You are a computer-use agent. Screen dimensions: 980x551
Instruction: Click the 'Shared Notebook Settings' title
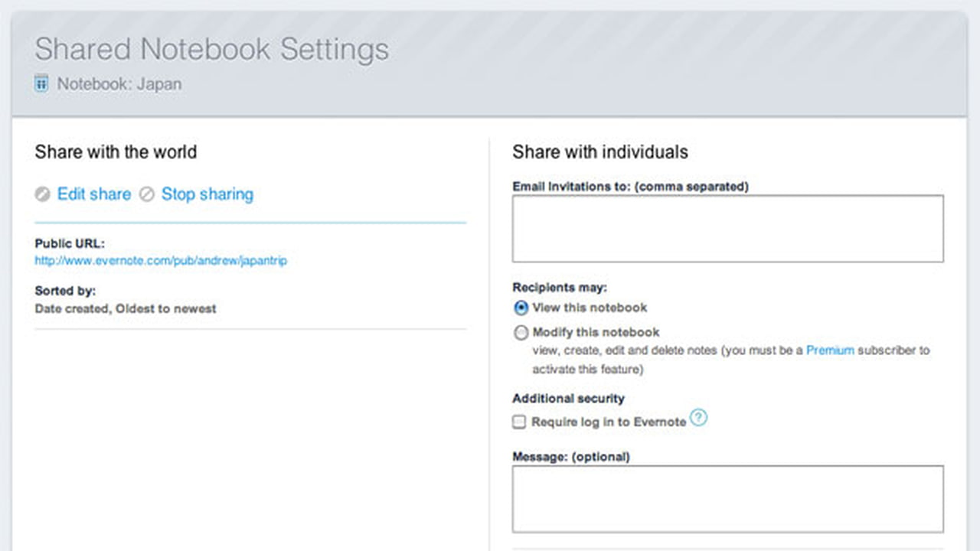212,50
